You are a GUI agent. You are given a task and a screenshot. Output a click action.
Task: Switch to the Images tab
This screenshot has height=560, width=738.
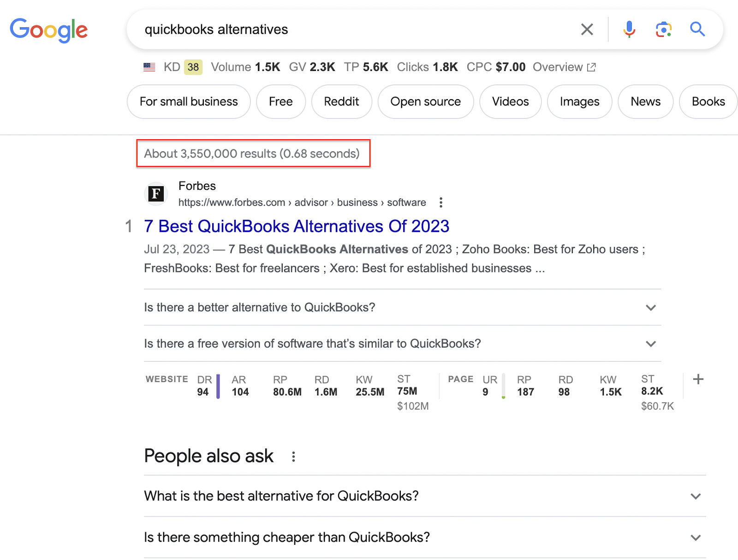coord(580,101)
